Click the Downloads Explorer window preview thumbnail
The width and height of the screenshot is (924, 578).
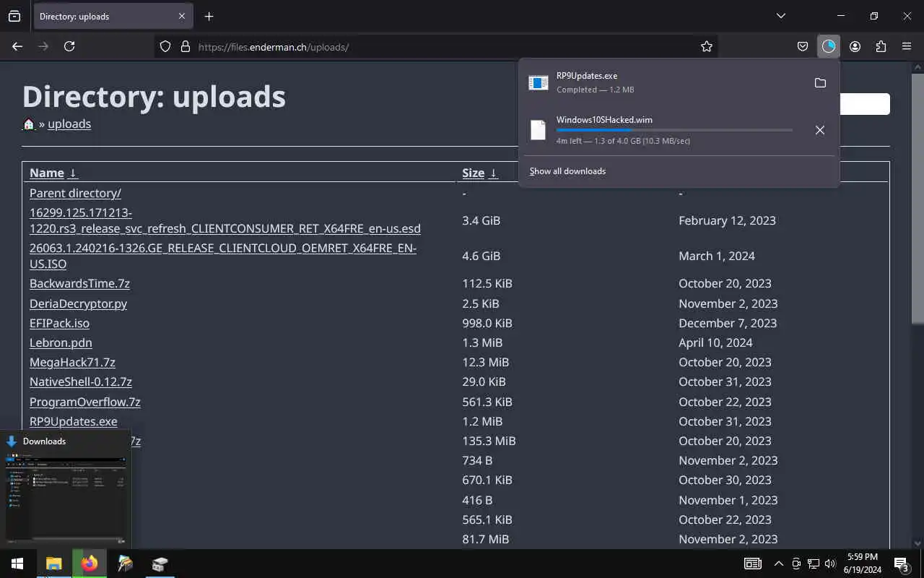click(x=66, y=497)
